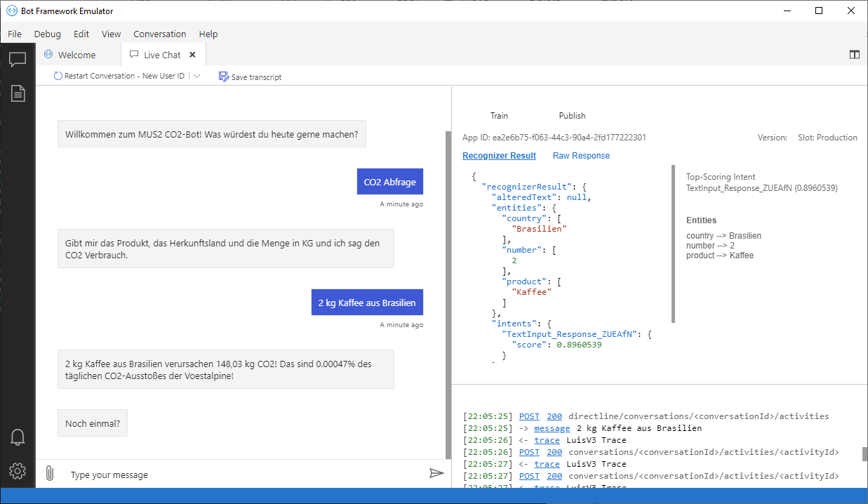Click the send message arrow icon
This screenshot has height=504, width=868.
(436, 474)
